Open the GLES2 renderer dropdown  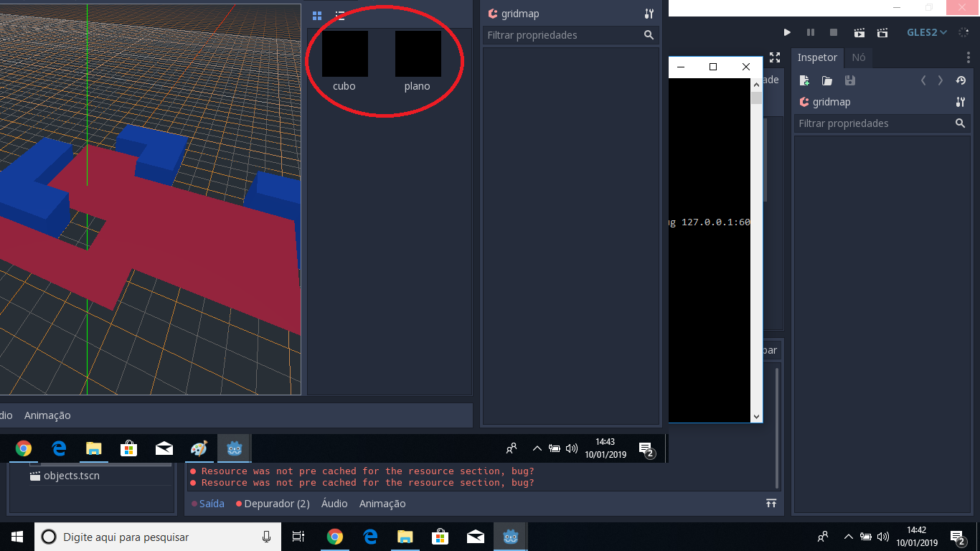point(924,32)
